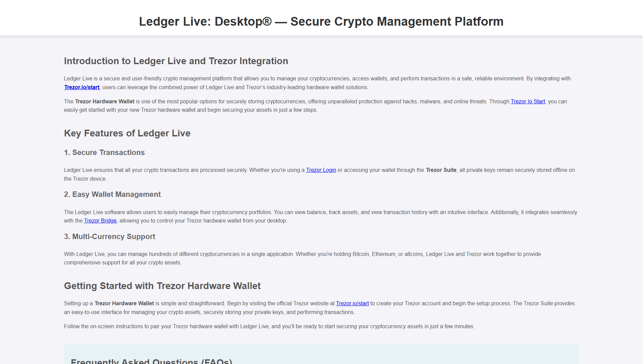Open Trezor.io/start link in Getting Started section
This screenshot has height=364, width=643.
click(352, 303)
